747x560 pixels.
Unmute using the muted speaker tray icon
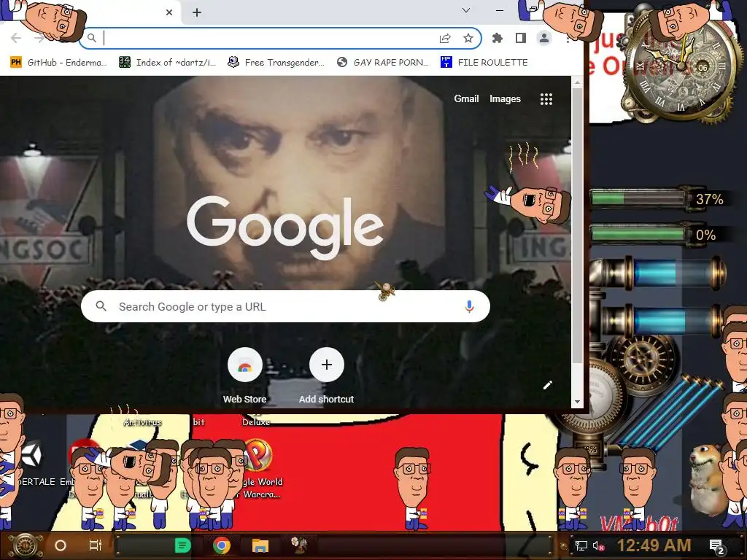598,545
